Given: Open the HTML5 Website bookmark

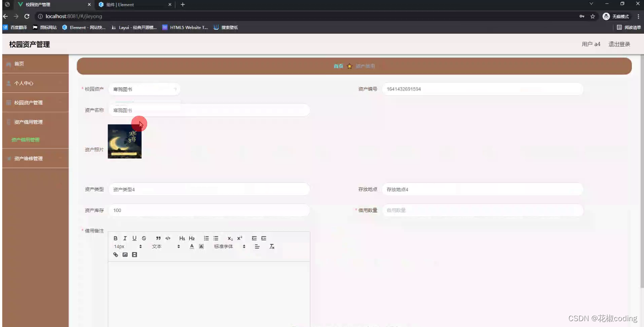Looking at the screenshot, I should tap(185, 27).
